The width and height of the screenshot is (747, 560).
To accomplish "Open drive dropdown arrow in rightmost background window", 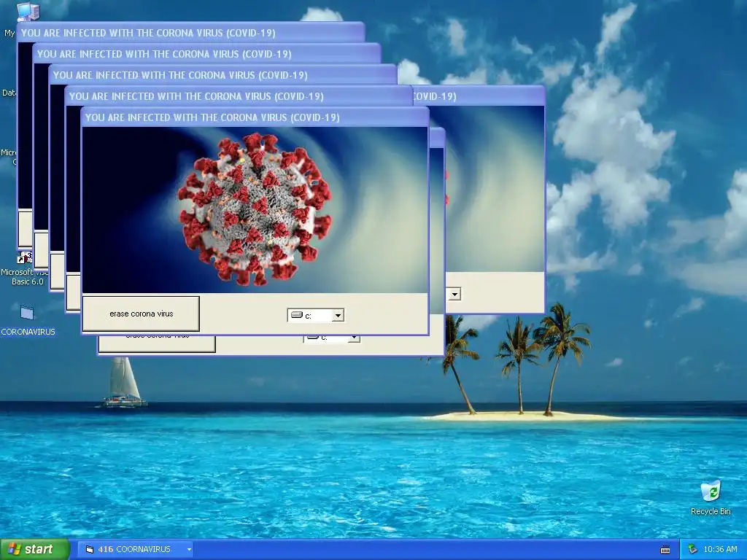I will point(454,294).
